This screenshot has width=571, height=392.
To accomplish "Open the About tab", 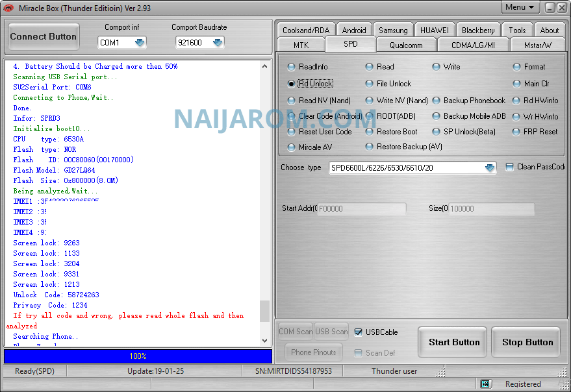I will pyautogui.click(x=550, y=31).
